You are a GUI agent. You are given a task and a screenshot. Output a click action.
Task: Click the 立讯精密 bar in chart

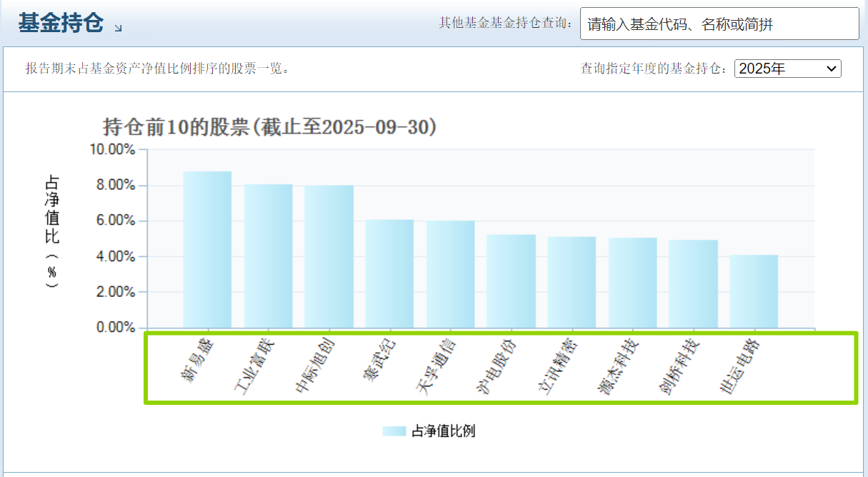(x=572, y=282)
